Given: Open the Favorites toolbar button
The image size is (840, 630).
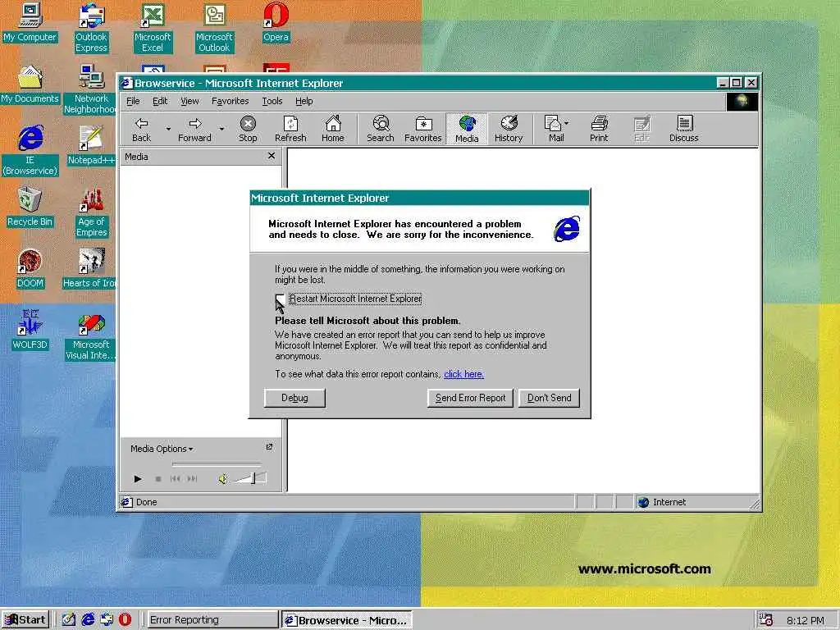Looking at the screenshot, I should pos(422,129).
